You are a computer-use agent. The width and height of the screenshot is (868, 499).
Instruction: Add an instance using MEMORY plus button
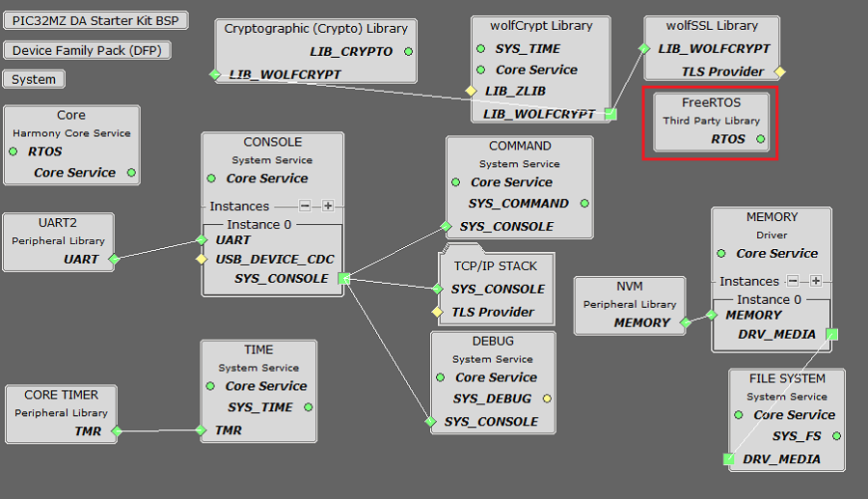point(816,281)
